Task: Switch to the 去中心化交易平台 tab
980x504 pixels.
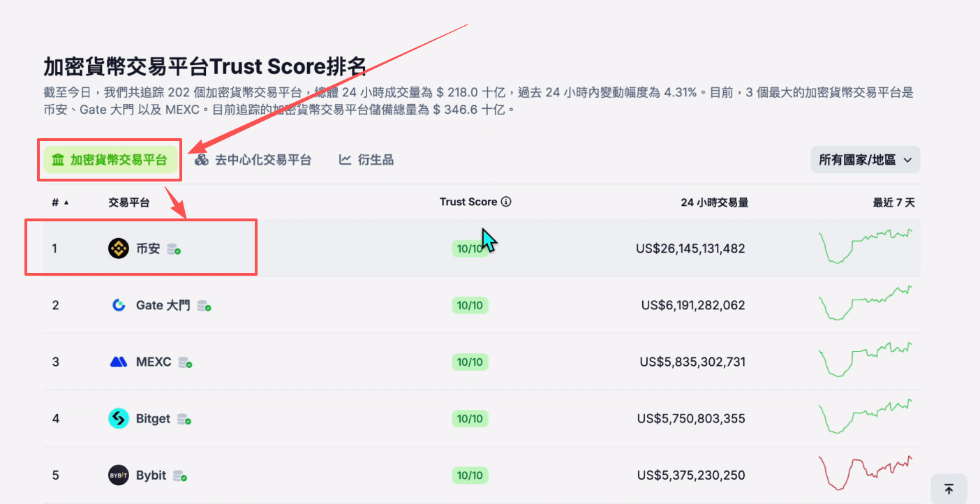Action: point(253,160)
